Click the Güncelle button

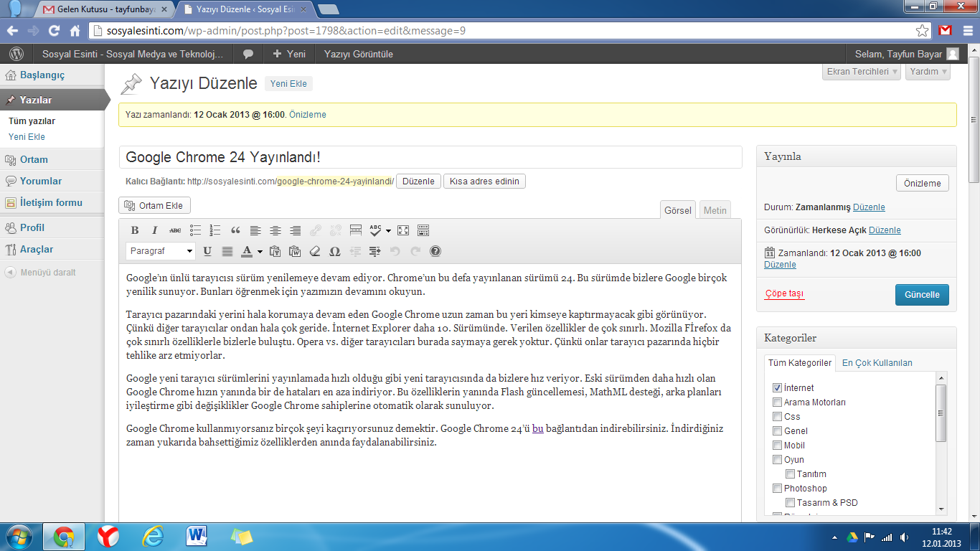922,295
